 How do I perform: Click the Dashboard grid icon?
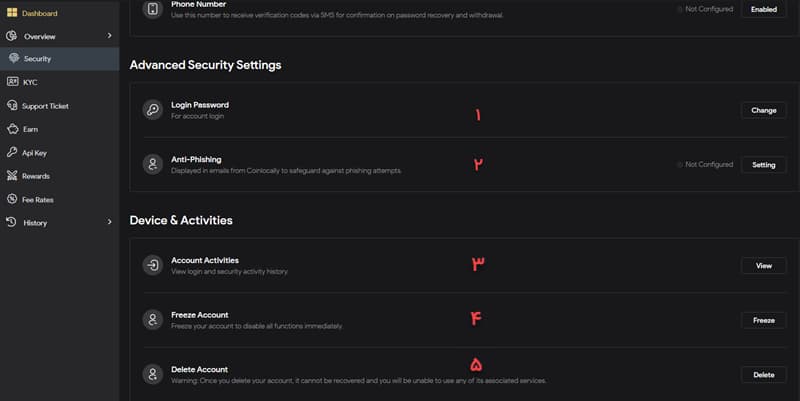click(11, 13)
